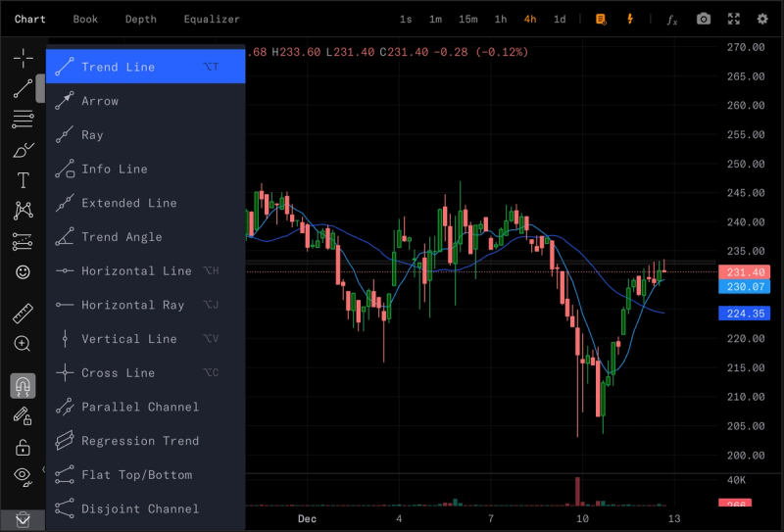Set the interval to 1m
The width and height of the screenshot is (784, 532).
pyautogui.click(x=435, y=19)
